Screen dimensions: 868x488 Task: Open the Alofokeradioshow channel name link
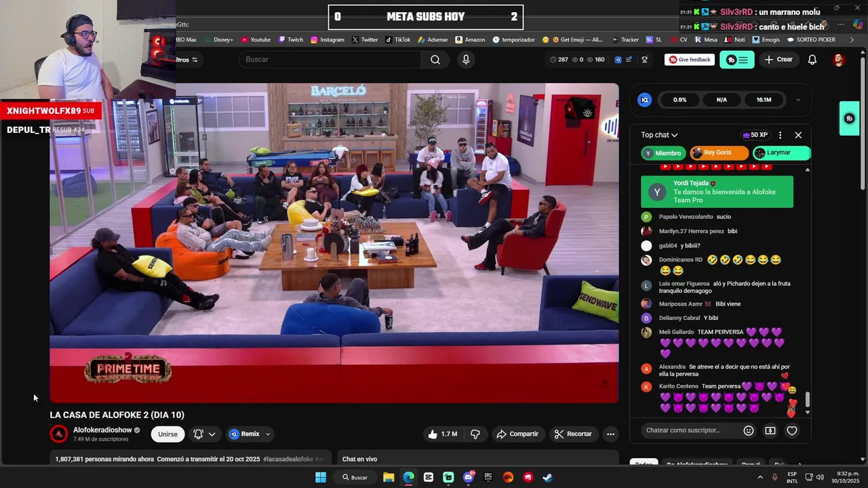102,430
